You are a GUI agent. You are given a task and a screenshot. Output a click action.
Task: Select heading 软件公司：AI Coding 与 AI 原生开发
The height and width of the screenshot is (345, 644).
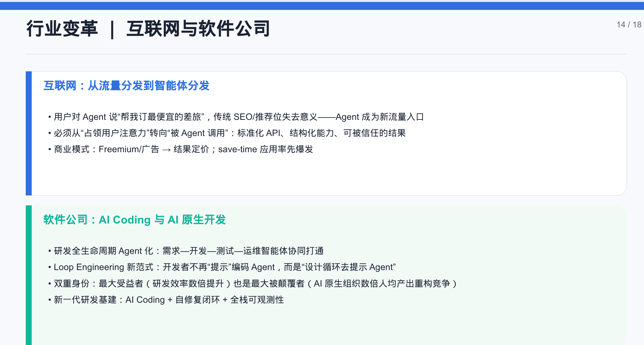click(x=134, y=220)
